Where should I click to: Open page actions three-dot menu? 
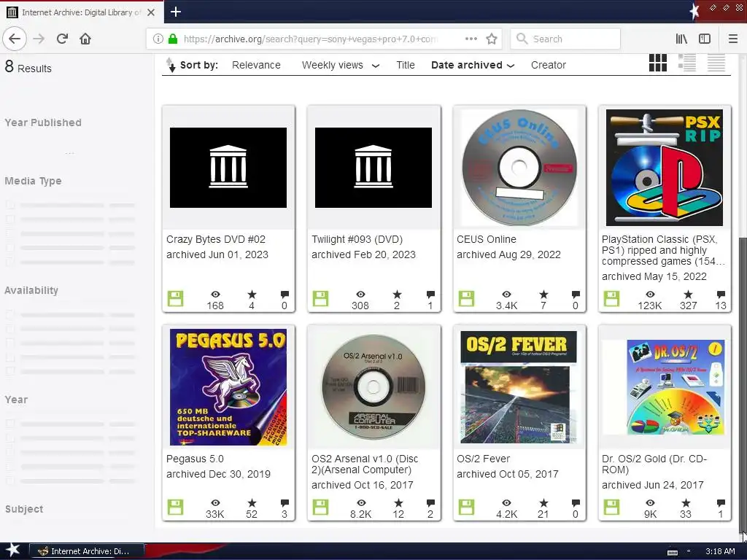471,39
